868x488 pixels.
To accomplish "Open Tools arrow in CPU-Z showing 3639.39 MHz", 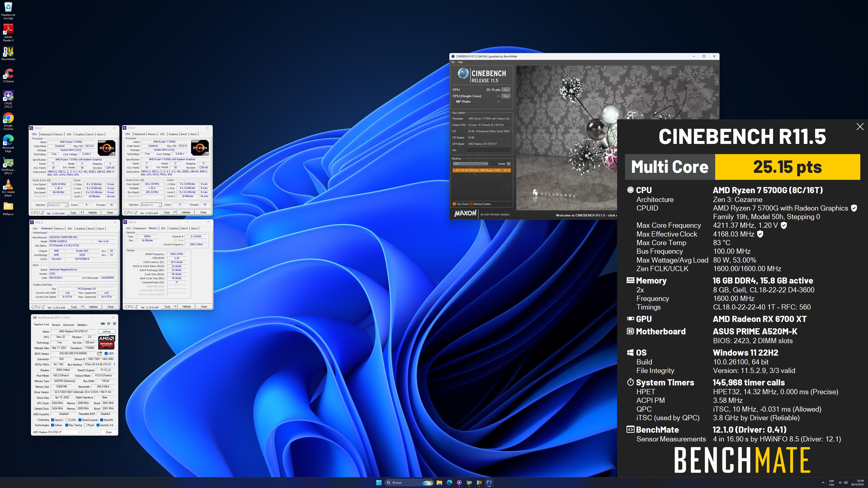I will [81, 213].
